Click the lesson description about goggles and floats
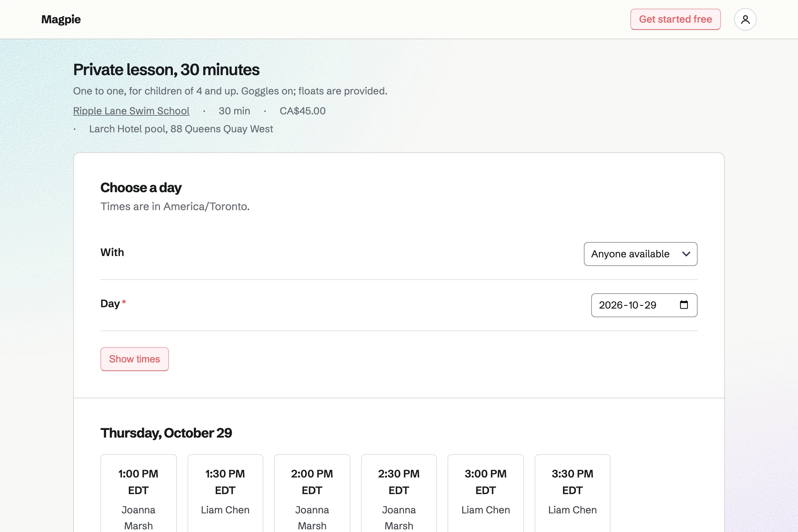Image resolution: width=798 pixels, height=532 pixels. (x=230, y=91)
